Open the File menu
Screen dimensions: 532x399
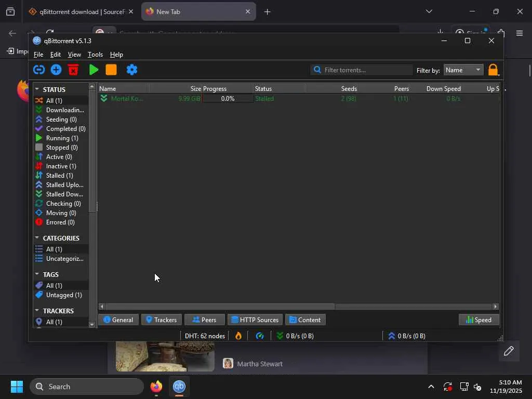pyautogui.click(x=38, y=54)
